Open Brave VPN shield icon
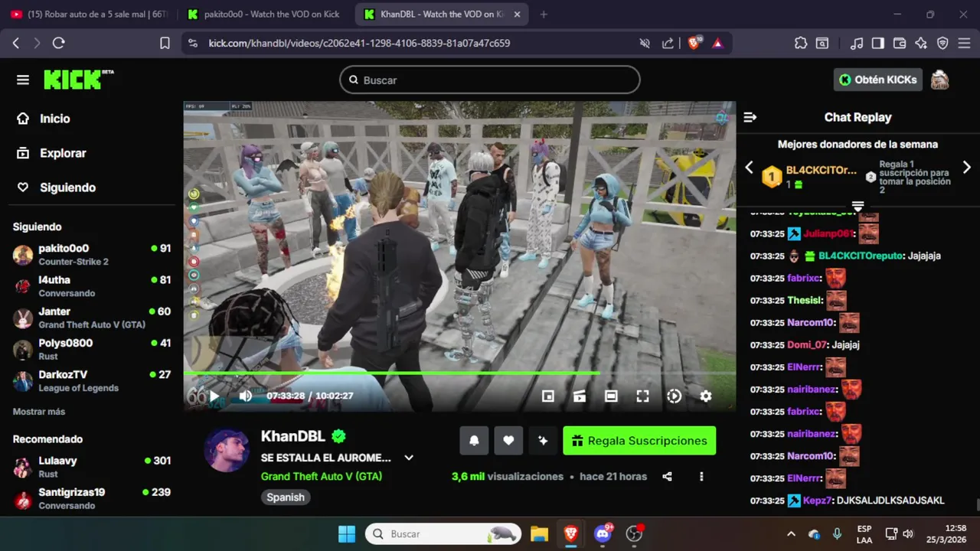This screenshot has width=980, height=551. click(x=942, y=44)
